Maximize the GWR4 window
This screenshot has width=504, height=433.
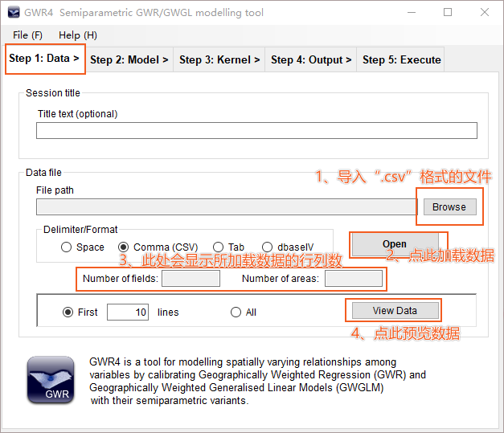448,13
